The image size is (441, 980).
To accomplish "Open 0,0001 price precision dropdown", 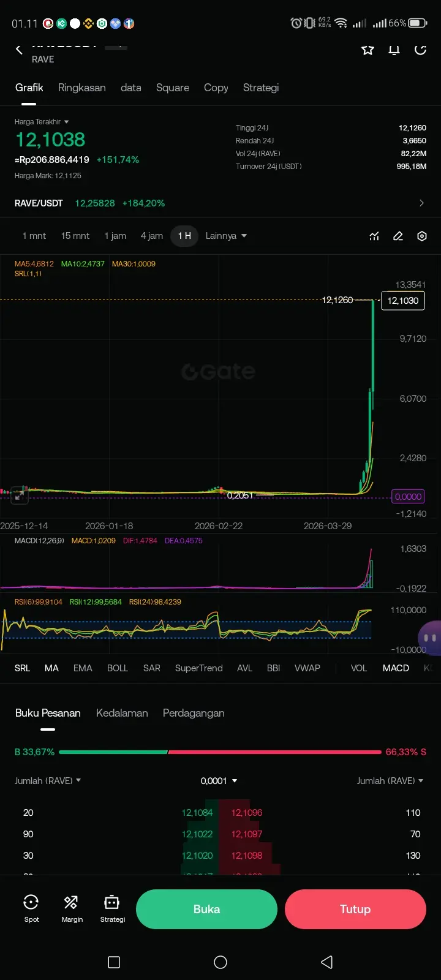I will point(219,781).
